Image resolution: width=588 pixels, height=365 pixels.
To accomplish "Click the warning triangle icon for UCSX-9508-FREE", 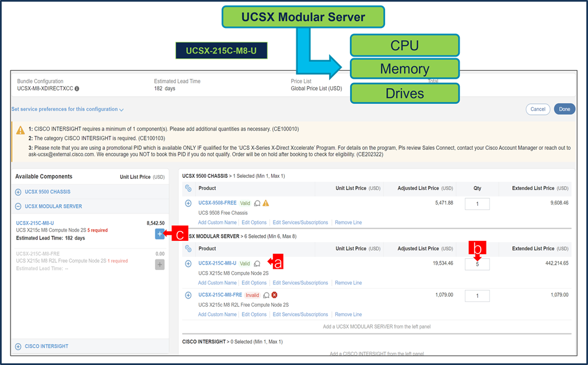I will click(x=266, y=203).
